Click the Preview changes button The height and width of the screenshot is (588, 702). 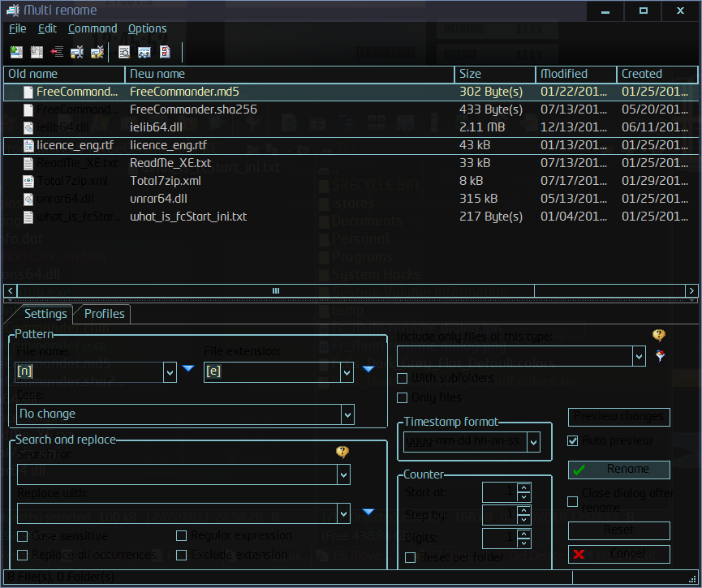coord(618,417)
